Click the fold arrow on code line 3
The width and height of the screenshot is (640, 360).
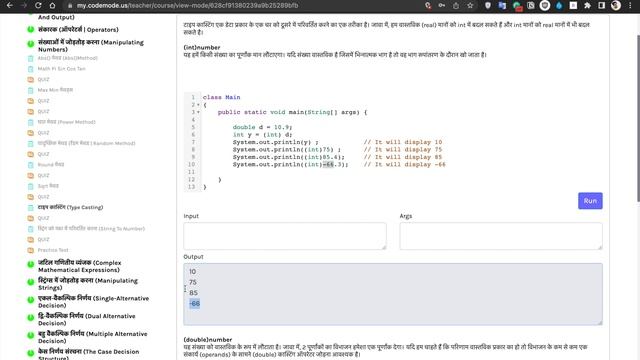tap(198, 112)
